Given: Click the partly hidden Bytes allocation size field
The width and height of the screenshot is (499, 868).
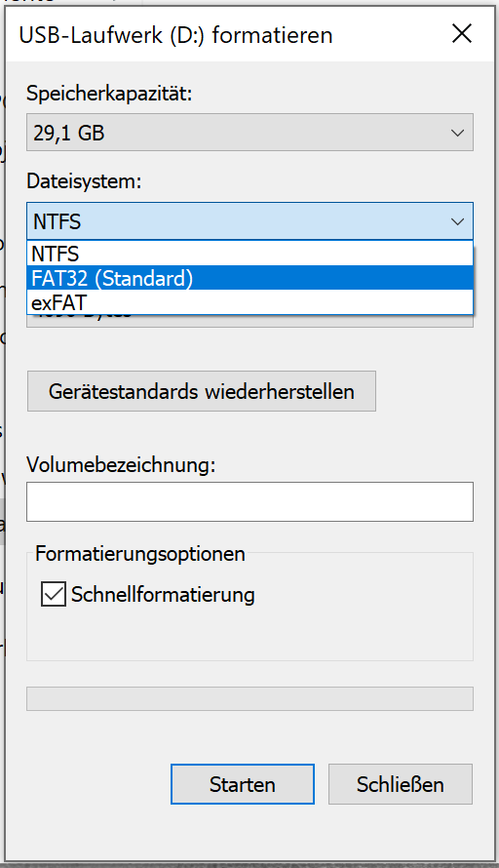Looking at the screenshot, I should tap(249, 321).
